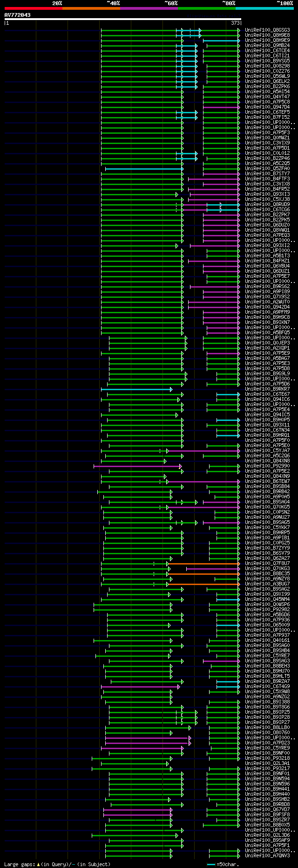
Task: Select the UniRef100_P92990 label
Action: pyautogui.click(x=267, y=466)
